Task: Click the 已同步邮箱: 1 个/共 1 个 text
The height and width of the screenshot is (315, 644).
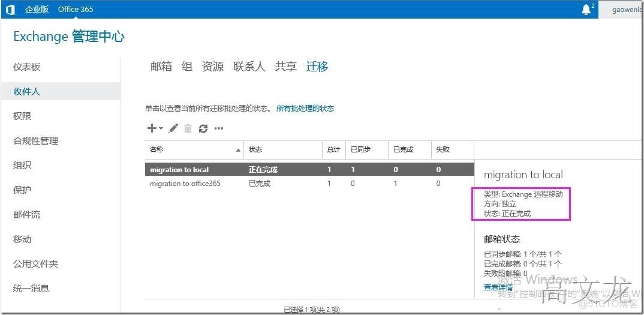Action: click(523, 254)
